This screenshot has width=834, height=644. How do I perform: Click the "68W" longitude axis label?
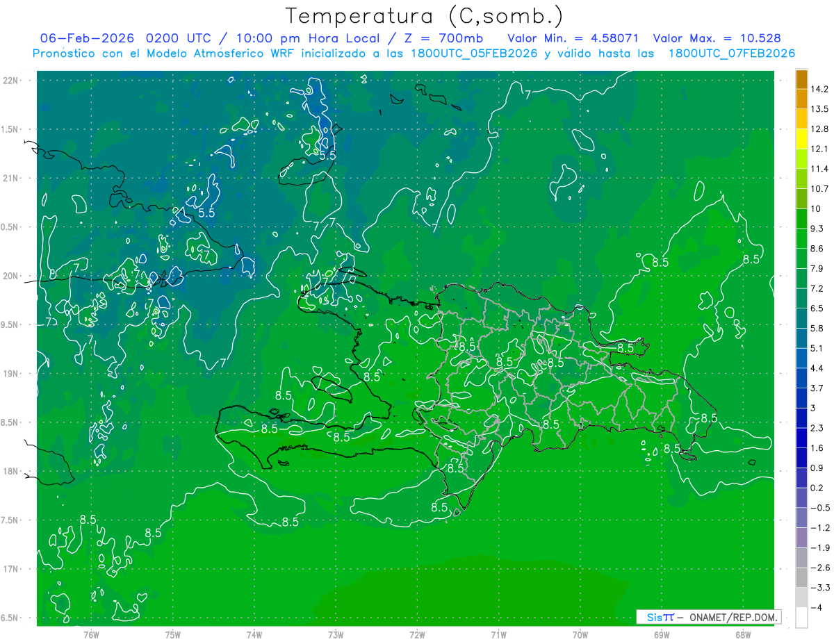point(742,634)
